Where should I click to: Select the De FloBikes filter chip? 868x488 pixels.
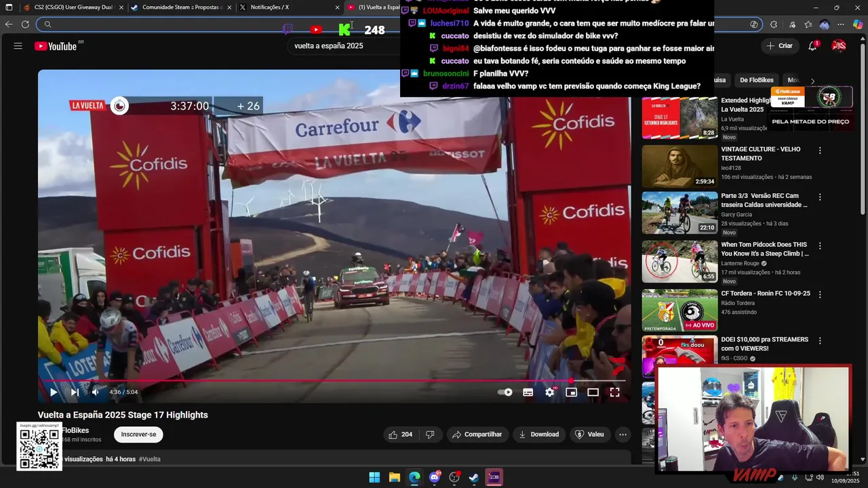point(757,80)
